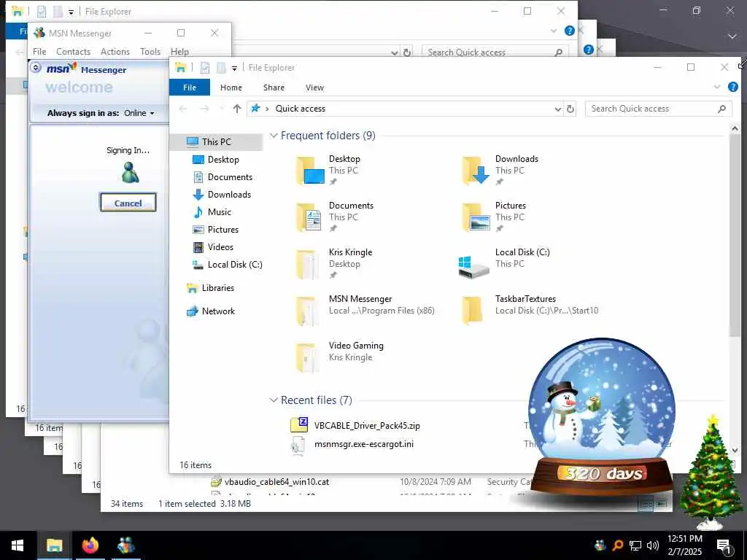The width and height of the screenshot is (747, 560).
Task: Click the MSN Messenger tray icon
Action: coord(600,545)
